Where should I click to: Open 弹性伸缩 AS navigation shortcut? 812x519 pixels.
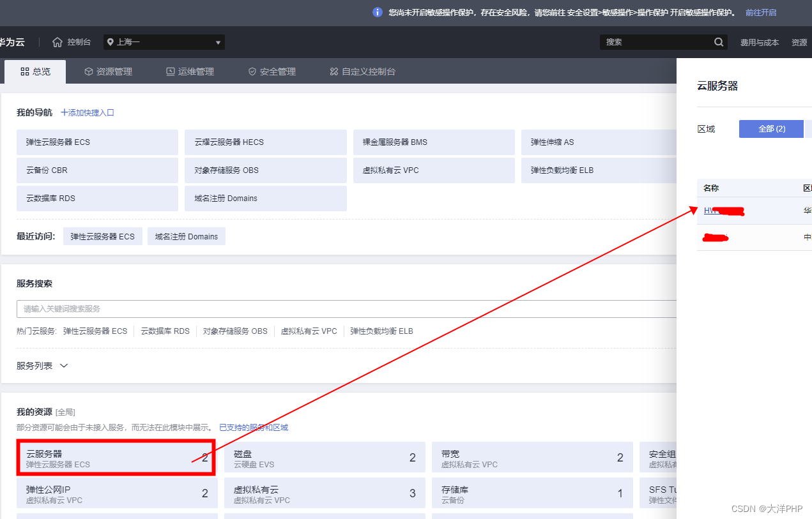(x=599, y=142)
